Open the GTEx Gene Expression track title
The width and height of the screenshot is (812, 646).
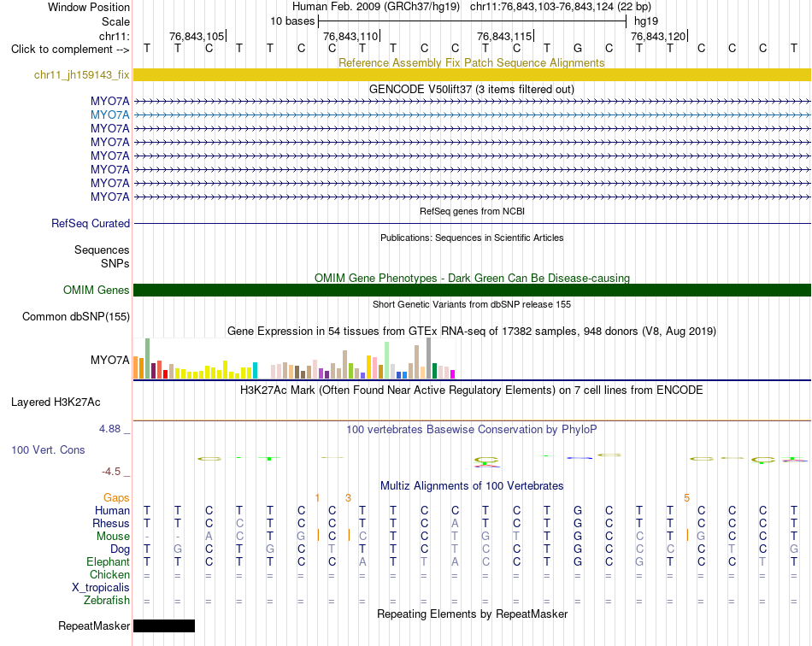tap(472, 331)
